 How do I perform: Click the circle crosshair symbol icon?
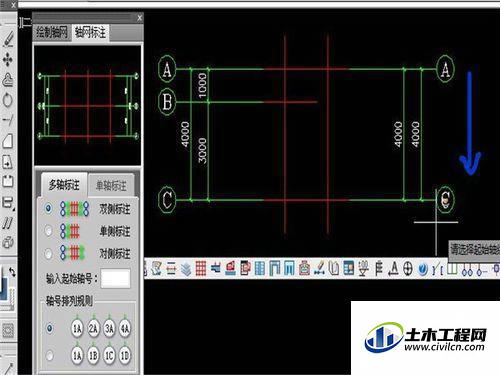408,269
